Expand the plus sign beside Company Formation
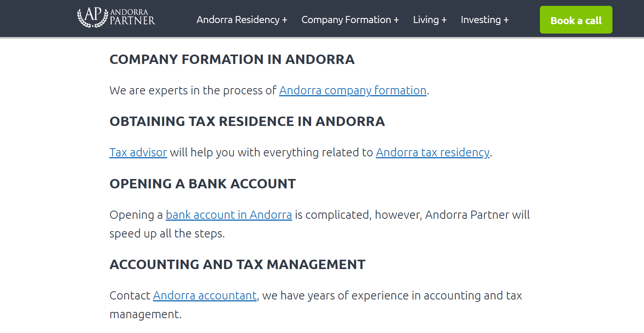This screenshot has height=333, width=644. coord(396,20)
